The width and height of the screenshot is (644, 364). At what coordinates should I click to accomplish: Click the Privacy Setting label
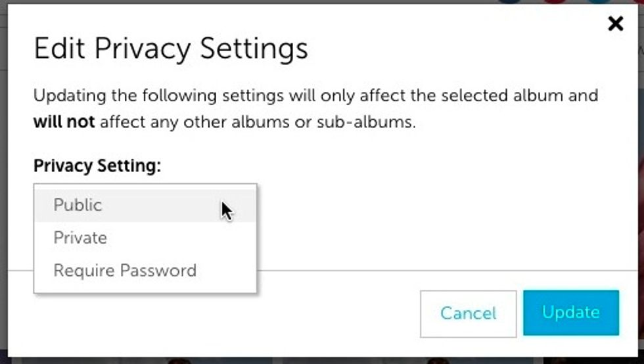pos(97,166)
